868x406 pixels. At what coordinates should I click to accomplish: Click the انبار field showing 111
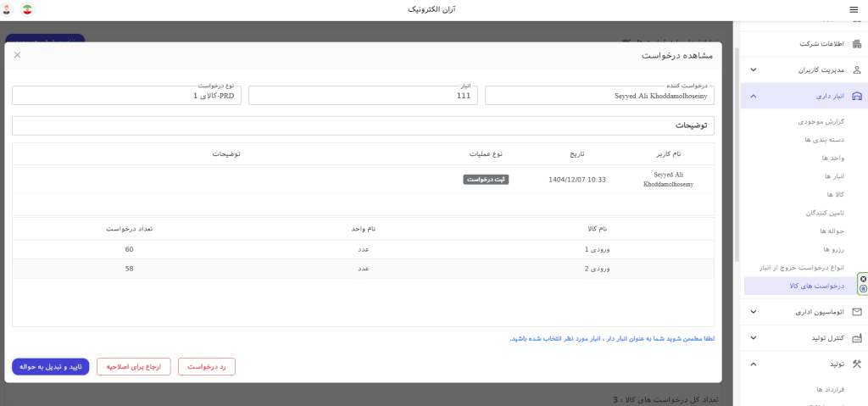point(363,95)
